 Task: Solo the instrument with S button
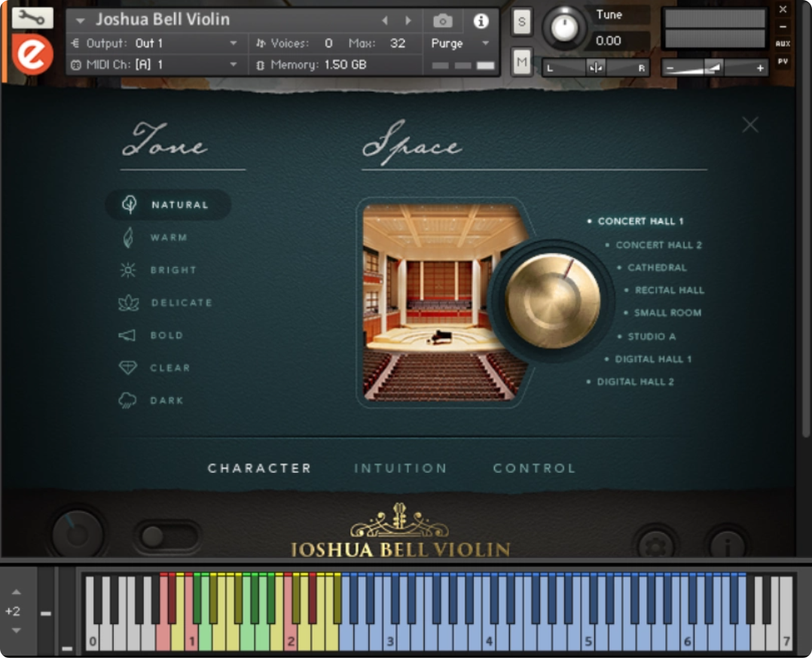point(521,22)
